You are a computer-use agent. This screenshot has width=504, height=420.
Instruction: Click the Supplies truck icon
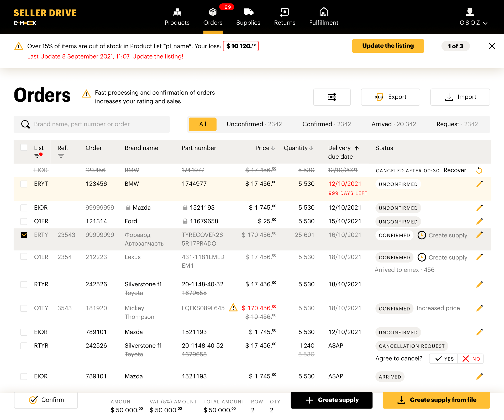point(248,12)
